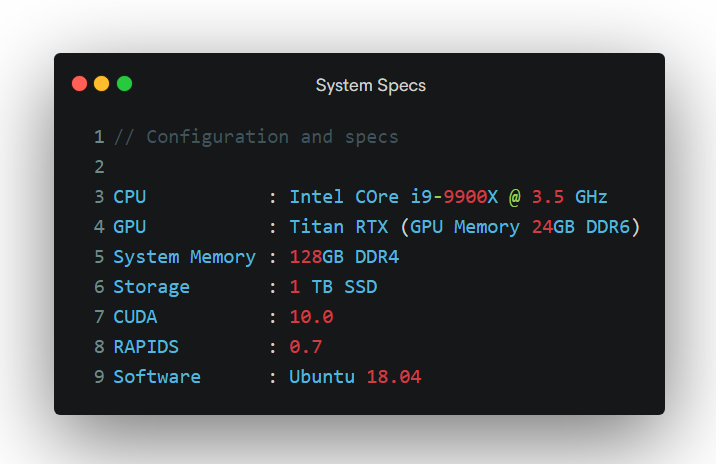Image resolution: width=716 pixels, height=464 pixels.
Task: Click the GPU label on line 4
Action: (x=130, y=227)
